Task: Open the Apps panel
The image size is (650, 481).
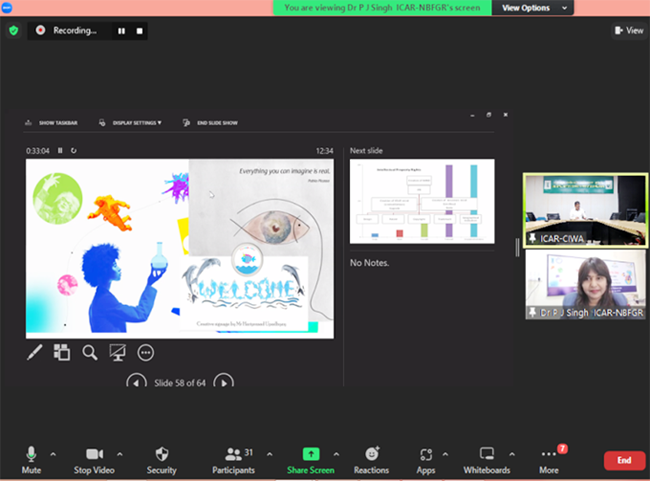Action: (426, 458)
